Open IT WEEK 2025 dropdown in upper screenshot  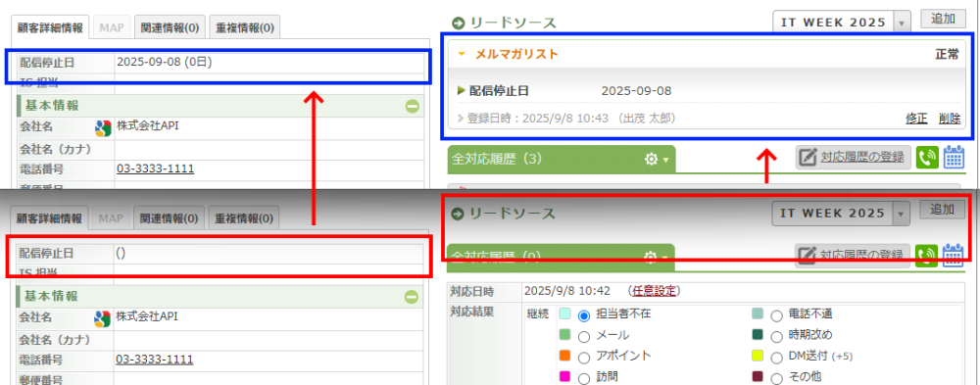(x=843, y=22)
